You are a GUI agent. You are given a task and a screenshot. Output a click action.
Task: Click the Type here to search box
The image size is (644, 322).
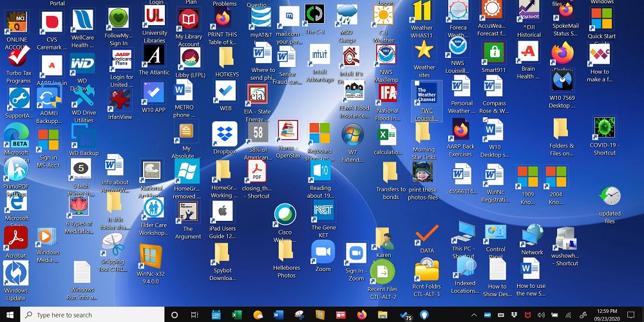point(92,315)
